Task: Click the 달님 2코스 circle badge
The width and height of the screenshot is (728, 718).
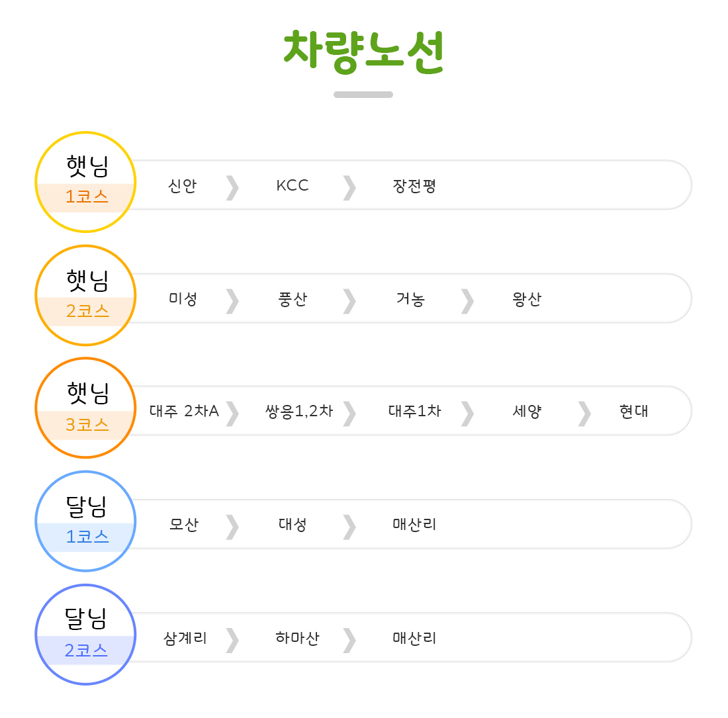Action: [85, 635]
